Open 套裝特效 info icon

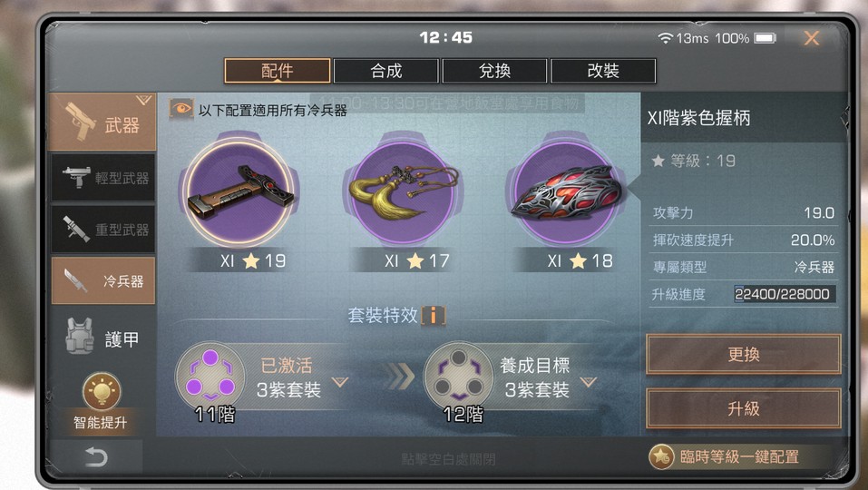(434, 316)
